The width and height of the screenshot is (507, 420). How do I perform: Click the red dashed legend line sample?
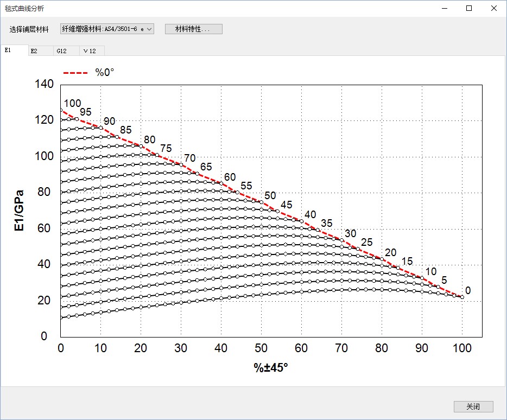[75, 72]
